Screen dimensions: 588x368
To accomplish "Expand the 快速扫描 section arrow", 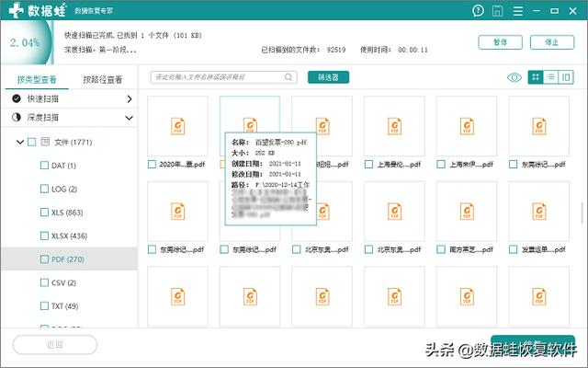I will coord(130,98).
